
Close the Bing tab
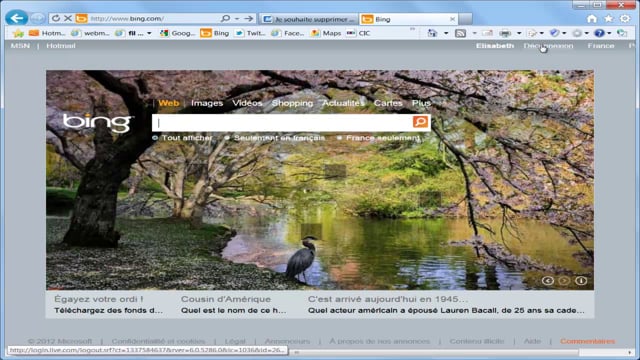(x=452, y=19)
